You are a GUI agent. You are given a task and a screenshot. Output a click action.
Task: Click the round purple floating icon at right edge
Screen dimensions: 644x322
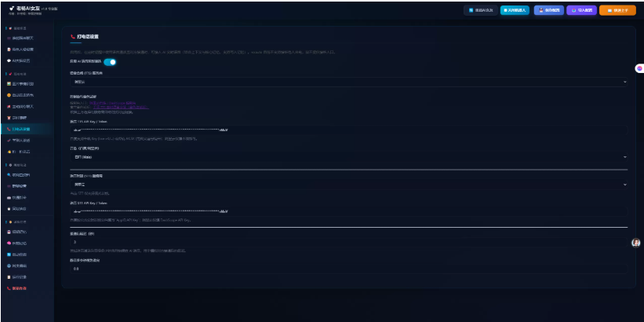[639, 68]
